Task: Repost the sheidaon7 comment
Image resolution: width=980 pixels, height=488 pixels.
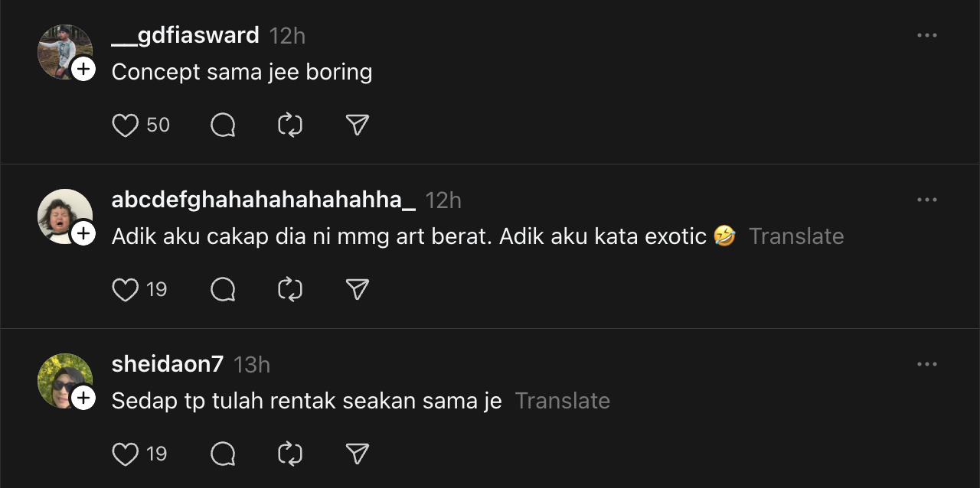Action: [290, 454]
